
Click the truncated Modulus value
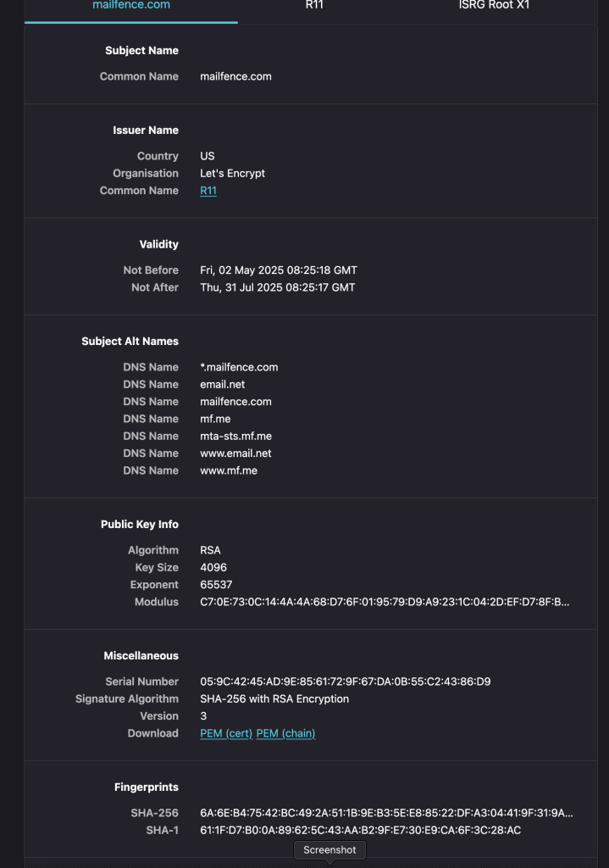point(385,602)
